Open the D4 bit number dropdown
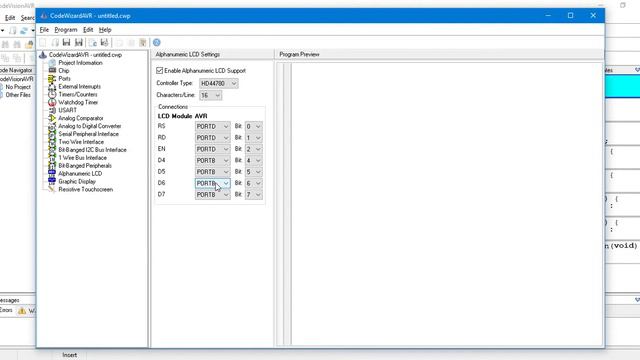Screen dimensions: 640x360 click(x=253, y=160)
